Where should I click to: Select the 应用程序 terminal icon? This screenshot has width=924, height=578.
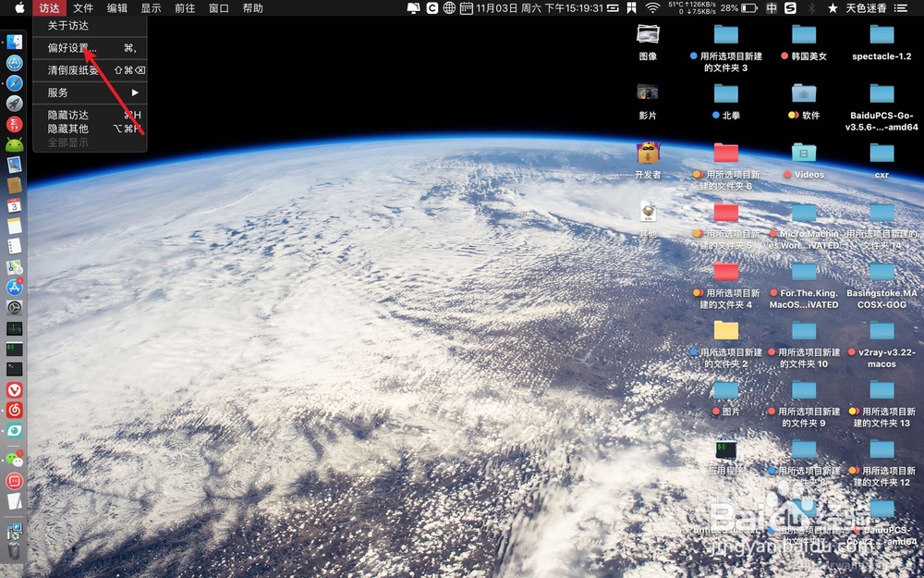pyautogui.click(x=726, y=457)
